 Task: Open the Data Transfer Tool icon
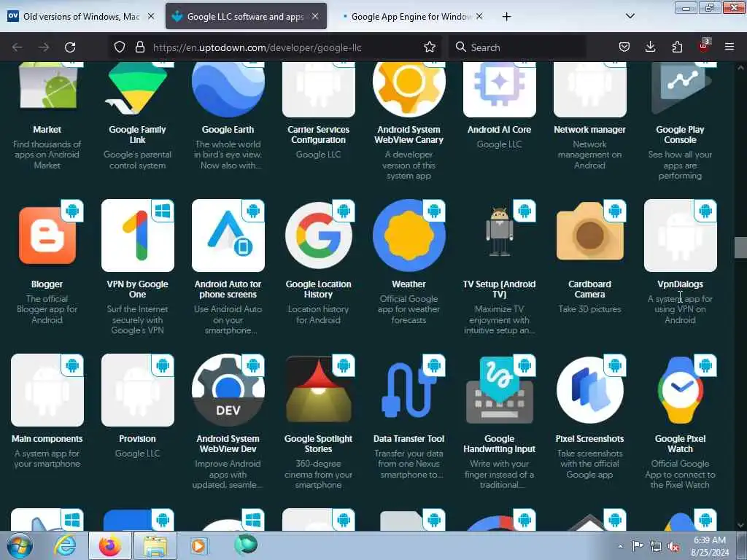tap(409, 390)
